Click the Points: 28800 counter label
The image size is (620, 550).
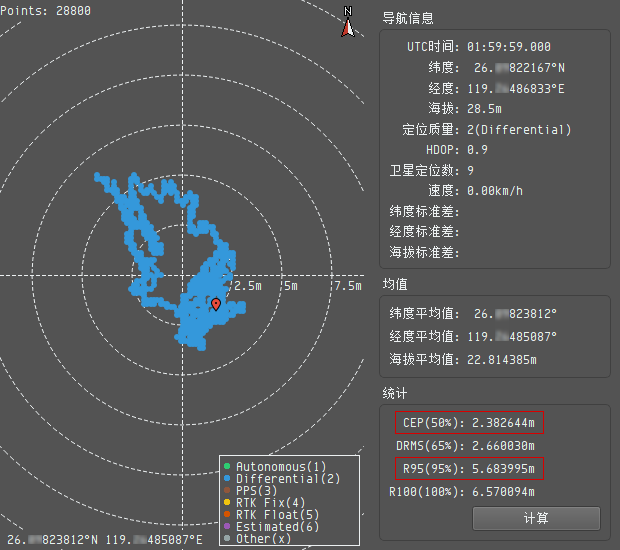click(45, 10)
